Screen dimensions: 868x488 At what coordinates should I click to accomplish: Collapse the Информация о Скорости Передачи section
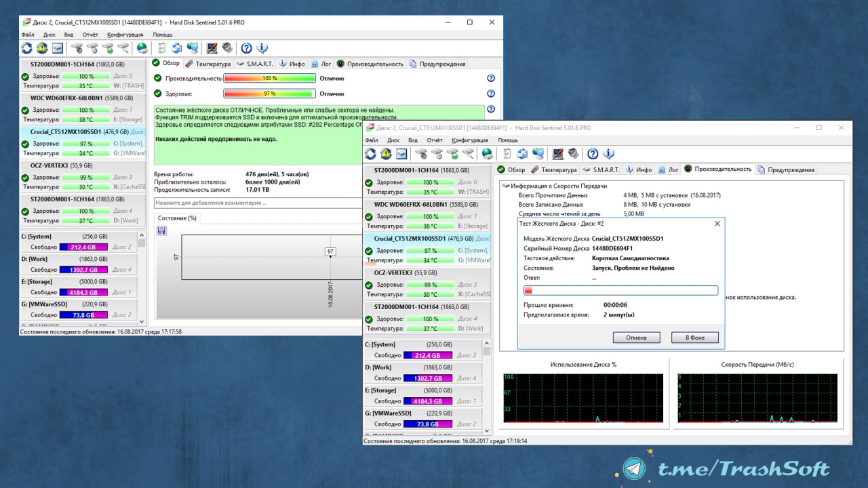[506, 186]
